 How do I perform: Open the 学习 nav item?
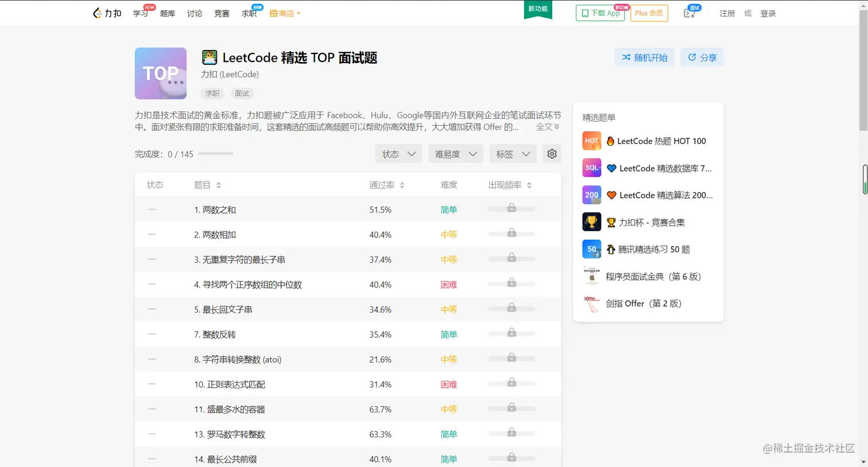(141, 13)
